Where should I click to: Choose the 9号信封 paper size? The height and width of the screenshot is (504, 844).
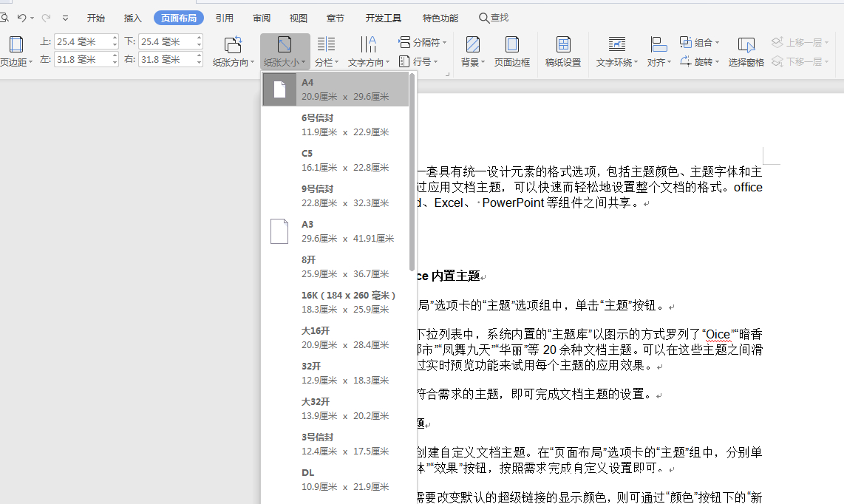tap(336, 195)
